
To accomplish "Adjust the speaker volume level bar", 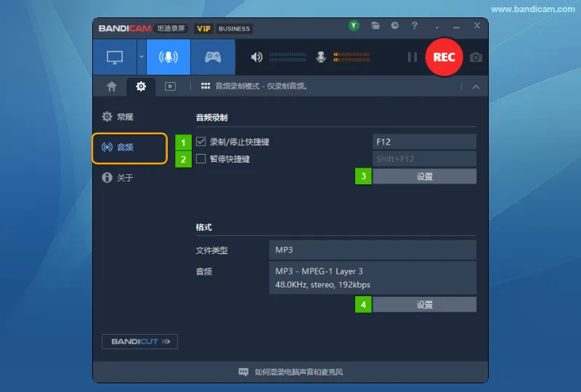I will click(x=288, y=57).
